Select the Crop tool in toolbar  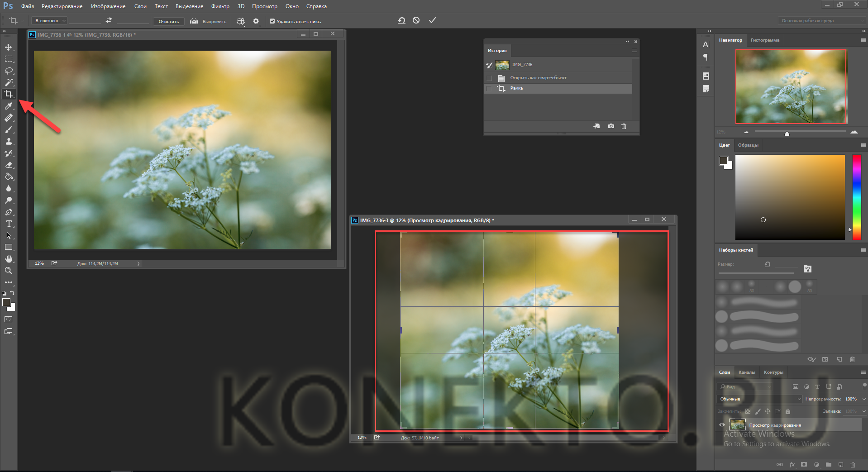click(x=9, y=94)
